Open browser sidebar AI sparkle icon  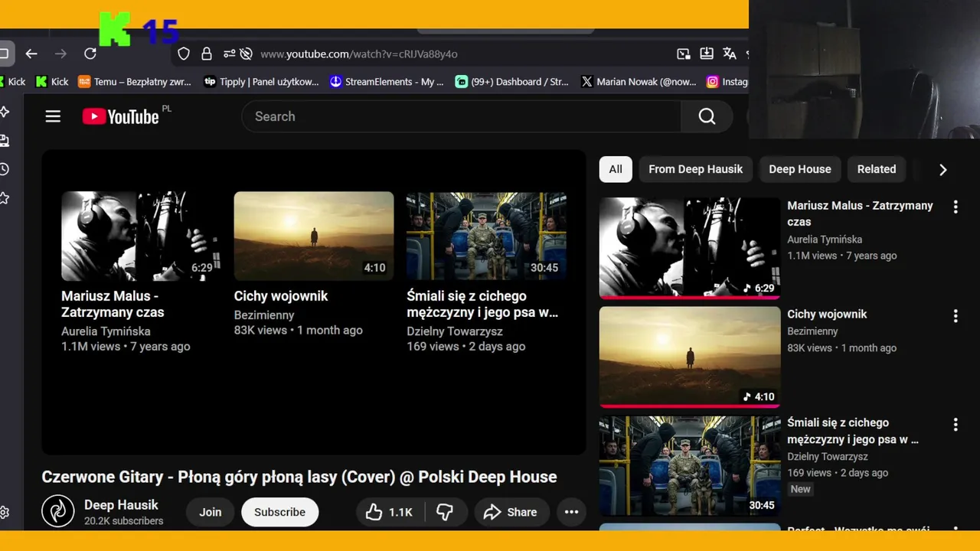4,112
